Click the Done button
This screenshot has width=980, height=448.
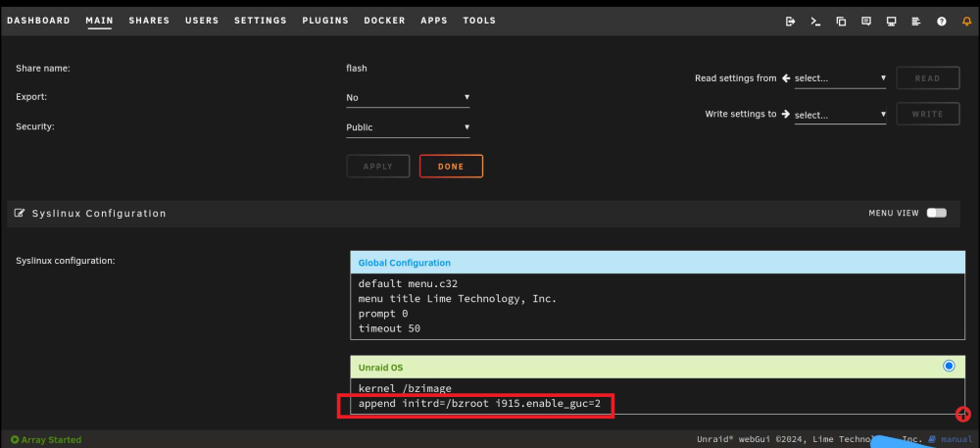(x=451, y=167)
